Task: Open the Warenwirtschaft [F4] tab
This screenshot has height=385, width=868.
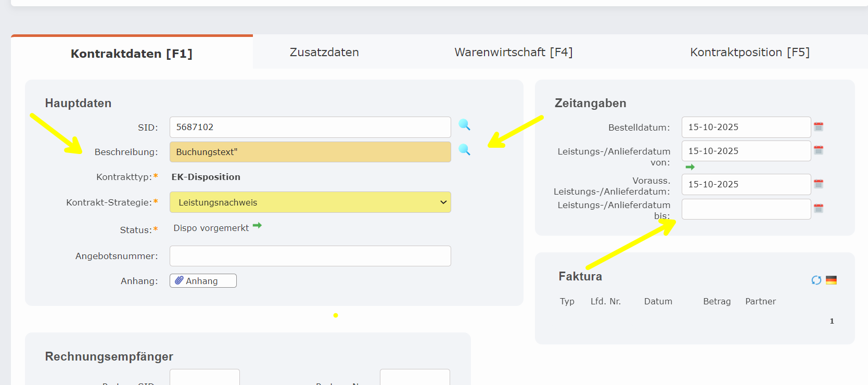Action: (513, 52)
